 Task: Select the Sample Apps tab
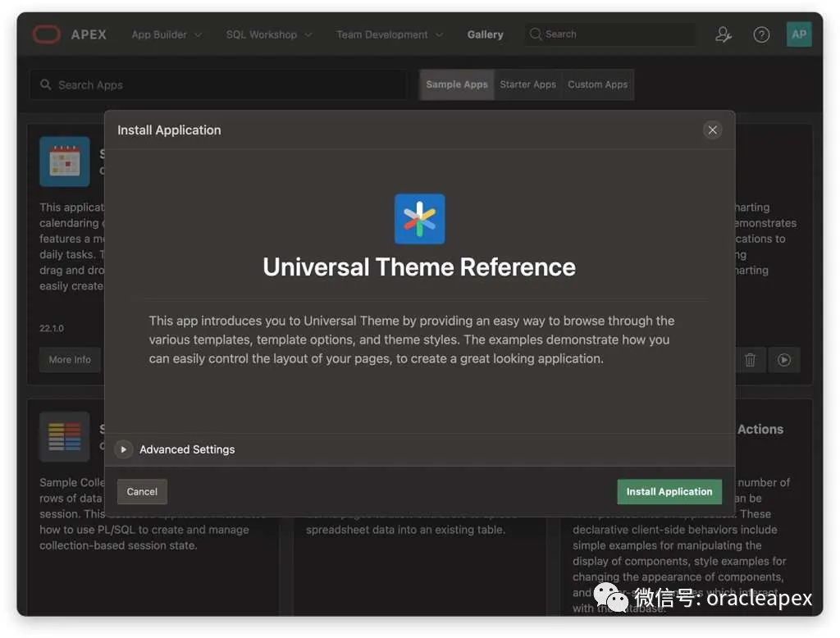click(457, 84)
